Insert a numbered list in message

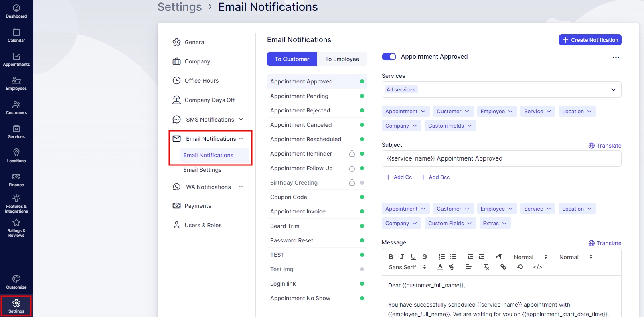click(442, 257)
